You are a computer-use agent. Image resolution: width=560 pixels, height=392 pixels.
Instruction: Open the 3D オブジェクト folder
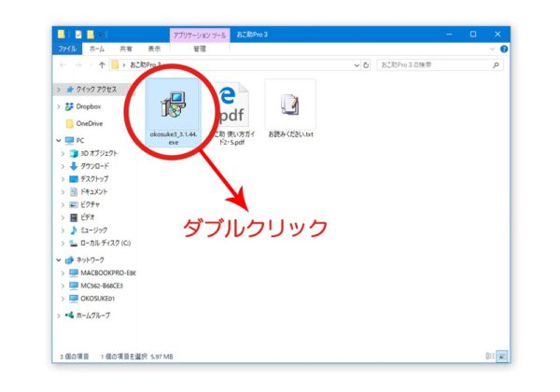(99, 153)
